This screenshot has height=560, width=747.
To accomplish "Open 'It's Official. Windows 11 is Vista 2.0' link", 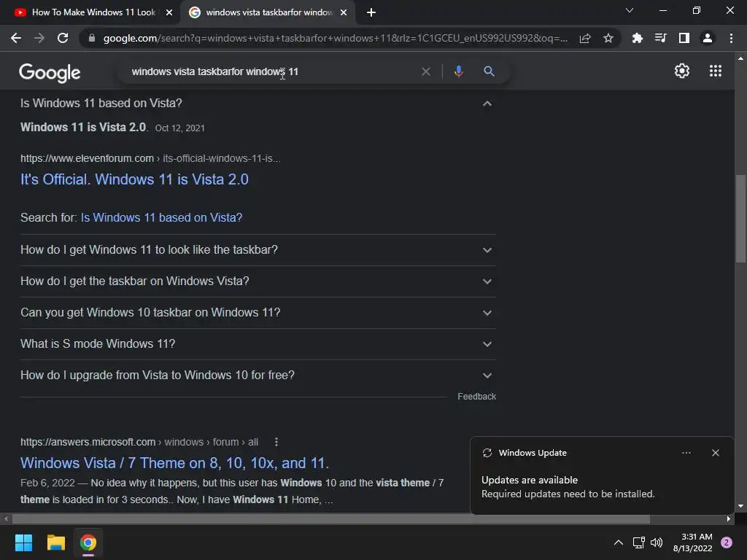I will click(x=134, y=179).
